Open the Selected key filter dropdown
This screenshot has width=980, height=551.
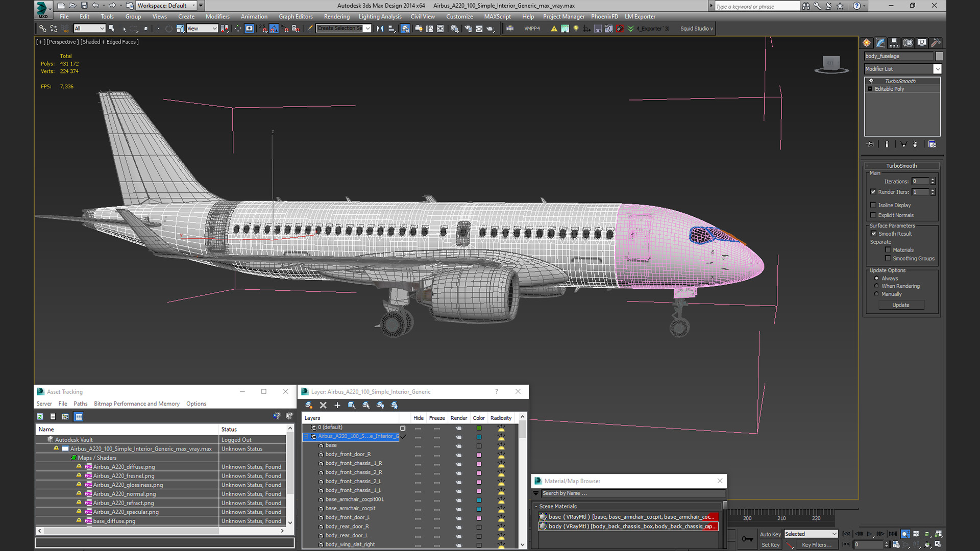pos(811,534)
